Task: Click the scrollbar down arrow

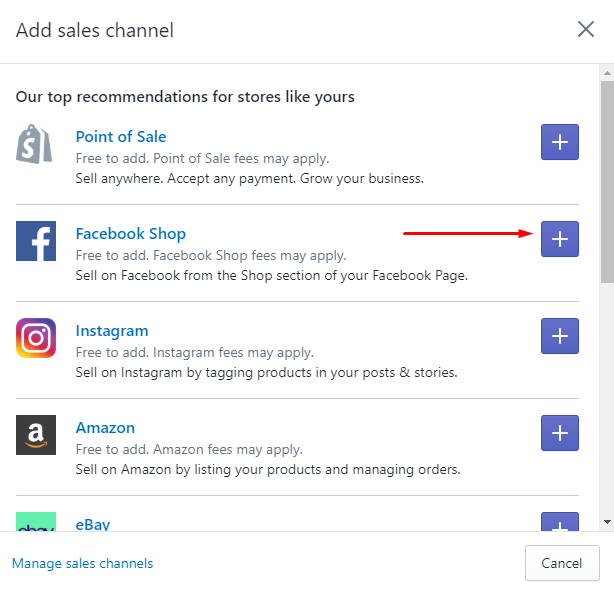Action: [606, 522]
